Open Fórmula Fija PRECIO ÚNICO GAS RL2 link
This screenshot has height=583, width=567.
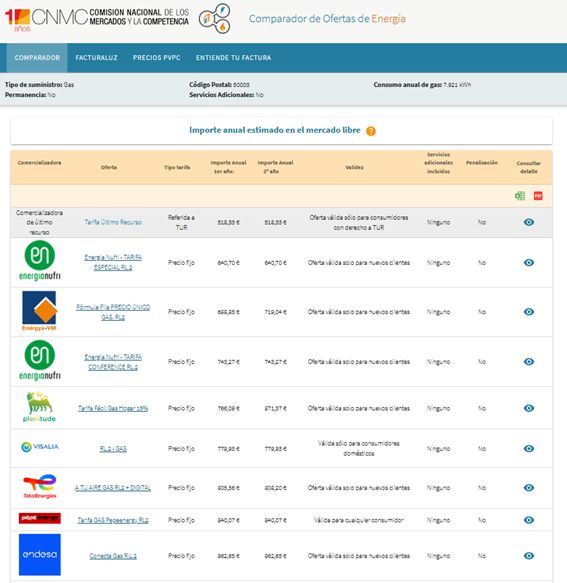[x=113, y=312]
